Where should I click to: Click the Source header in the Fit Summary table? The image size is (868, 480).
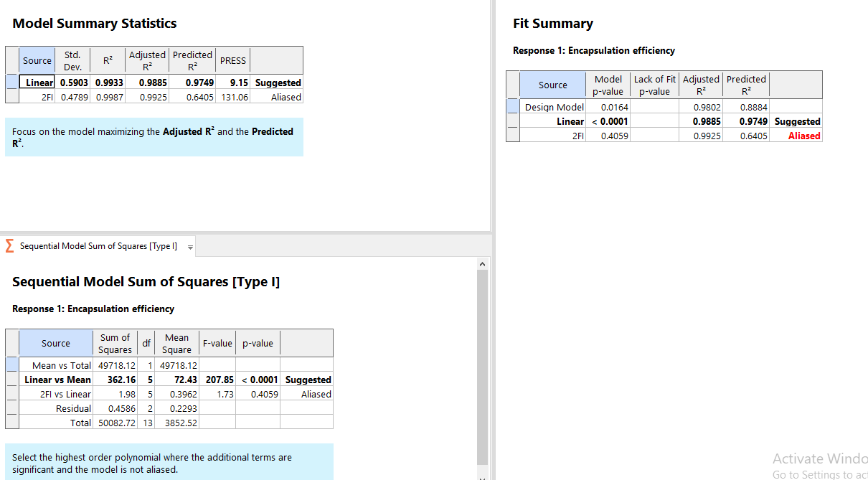tap(552, 85)
